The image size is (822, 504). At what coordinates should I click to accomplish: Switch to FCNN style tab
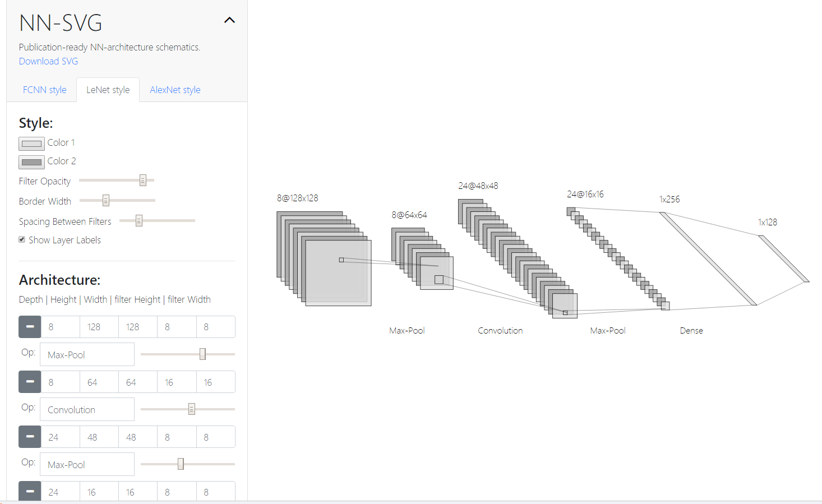[44, 90]
